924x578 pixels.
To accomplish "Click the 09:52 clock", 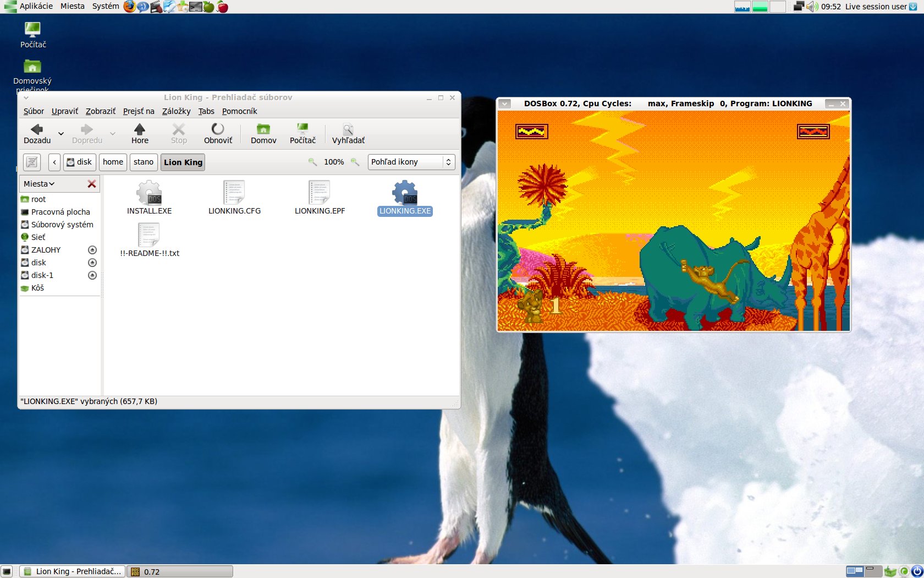I will (831, 7).
